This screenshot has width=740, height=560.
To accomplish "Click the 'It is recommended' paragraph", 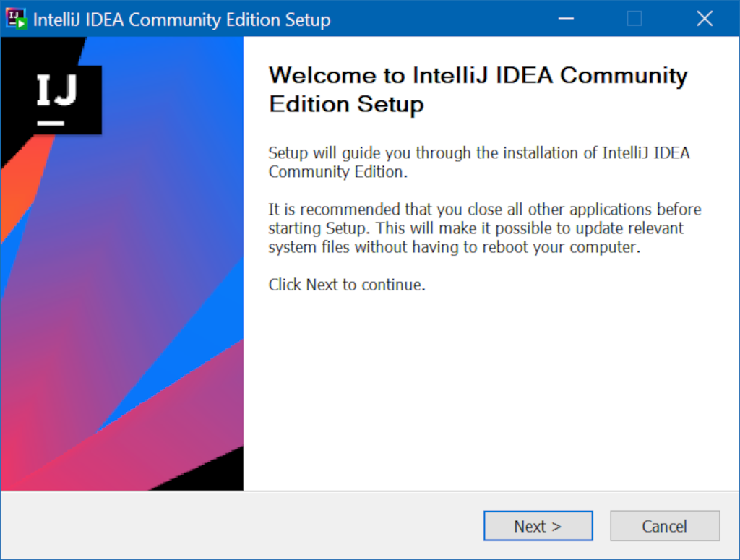I will click(485, 228).
